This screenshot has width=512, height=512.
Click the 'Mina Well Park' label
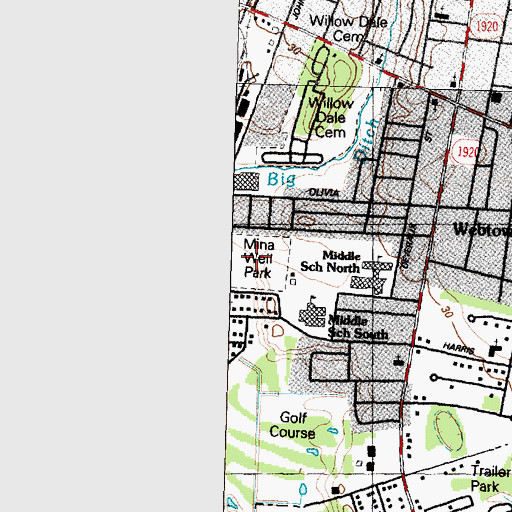point(259,259)
